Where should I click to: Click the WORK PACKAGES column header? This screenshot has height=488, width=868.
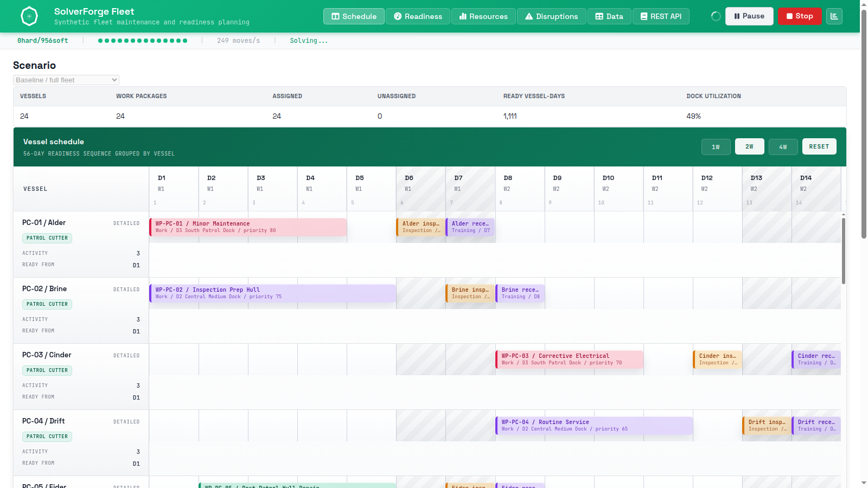(141, 96)
